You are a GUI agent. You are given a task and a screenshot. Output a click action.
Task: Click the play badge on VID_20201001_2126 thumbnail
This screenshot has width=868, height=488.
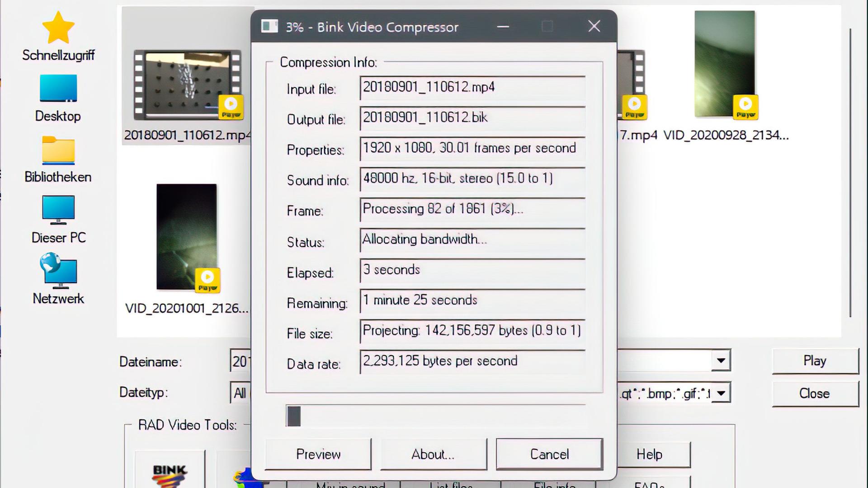pos(208,280)
